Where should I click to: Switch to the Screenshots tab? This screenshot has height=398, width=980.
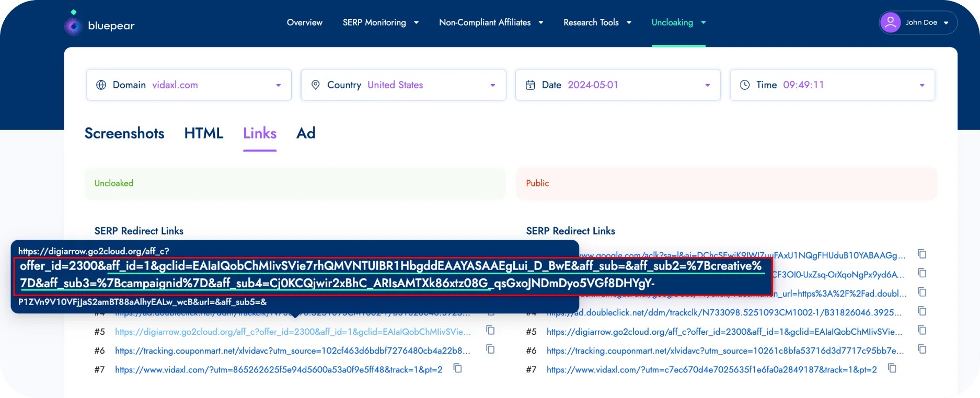tap(124, 133)
